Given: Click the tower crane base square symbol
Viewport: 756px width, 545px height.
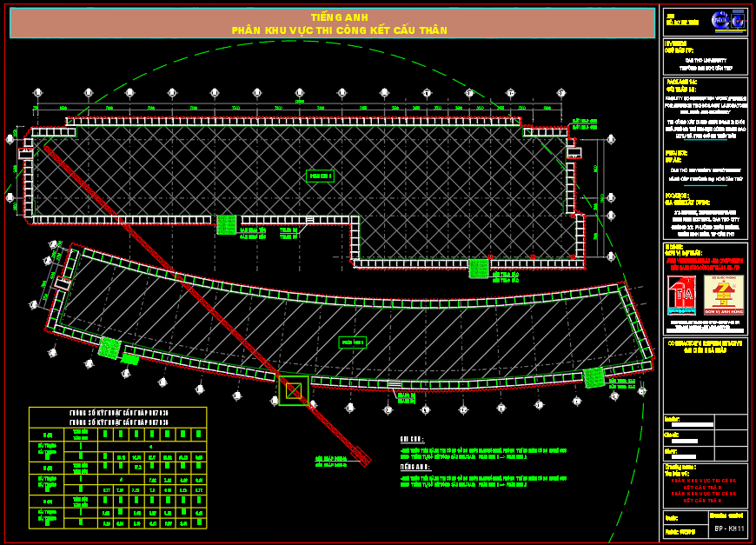Looking at the screenshot, I should pos(292,390).
